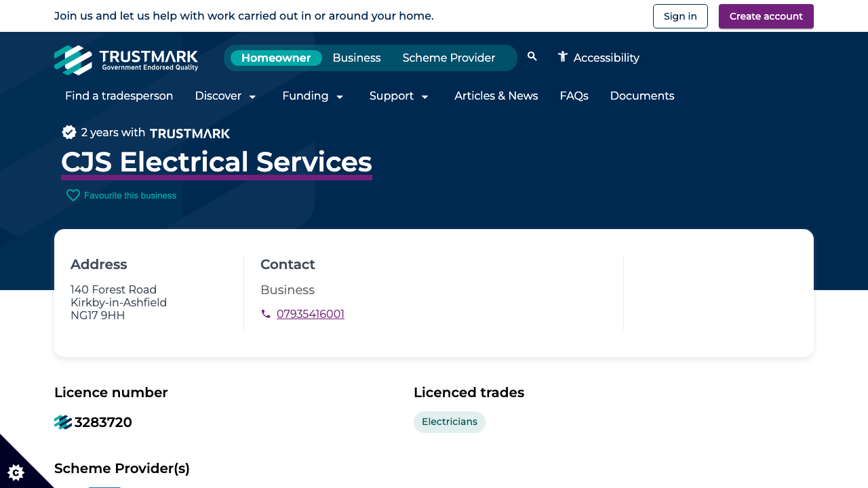The height and width of the screenshot is (488, 868).
Task: Open the search icon in the header
Action: 532,57
